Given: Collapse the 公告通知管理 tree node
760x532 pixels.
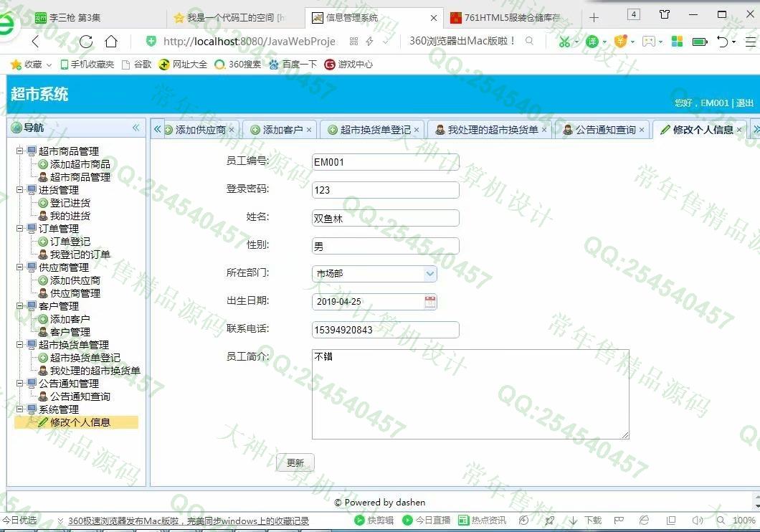Looking at the screenshot, I should pos(19,384).
